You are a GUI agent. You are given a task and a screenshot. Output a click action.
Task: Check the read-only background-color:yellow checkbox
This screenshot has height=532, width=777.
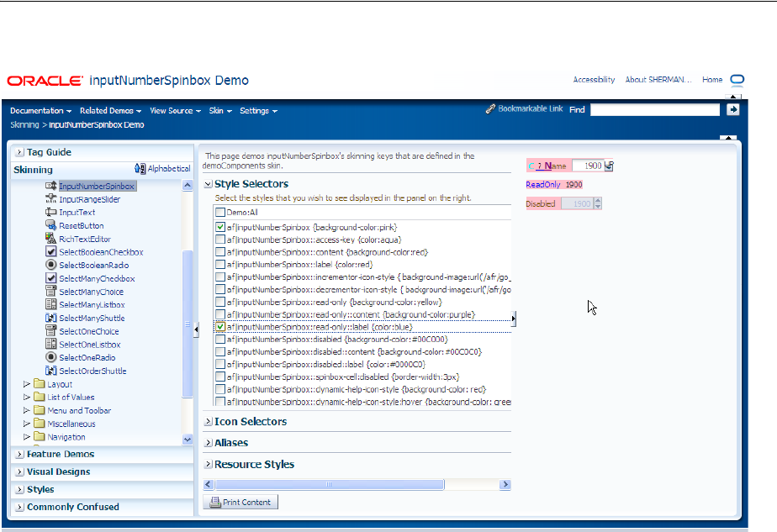220,302
